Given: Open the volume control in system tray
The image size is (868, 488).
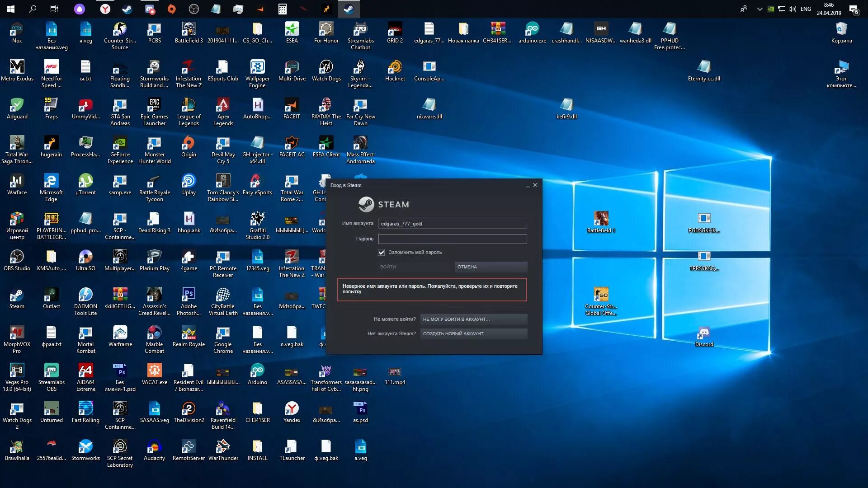Looking at the screenshot, I should tap(793, 9).
